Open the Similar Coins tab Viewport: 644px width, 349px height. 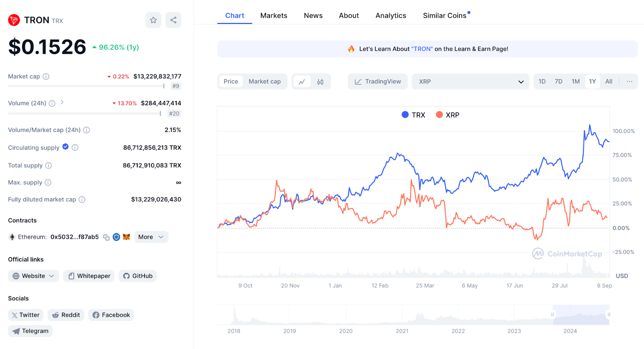pyautogui.click(x=445, y=16)
